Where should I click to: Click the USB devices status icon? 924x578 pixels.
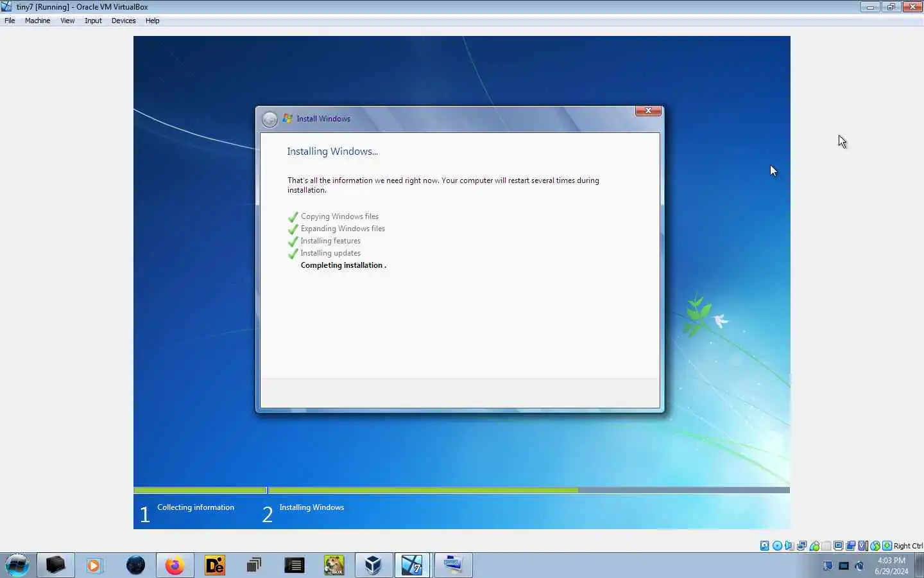click(x=814, y=546)
